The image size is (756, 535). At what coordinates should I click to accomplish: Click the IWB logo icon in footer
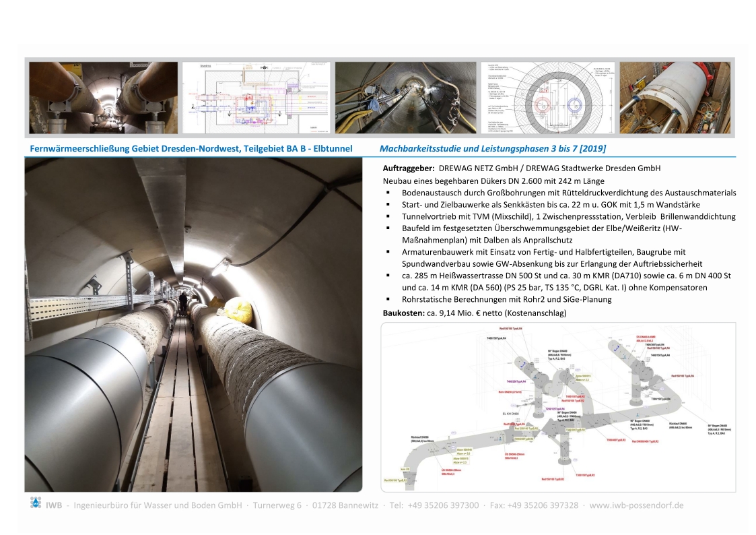(36, 504)
